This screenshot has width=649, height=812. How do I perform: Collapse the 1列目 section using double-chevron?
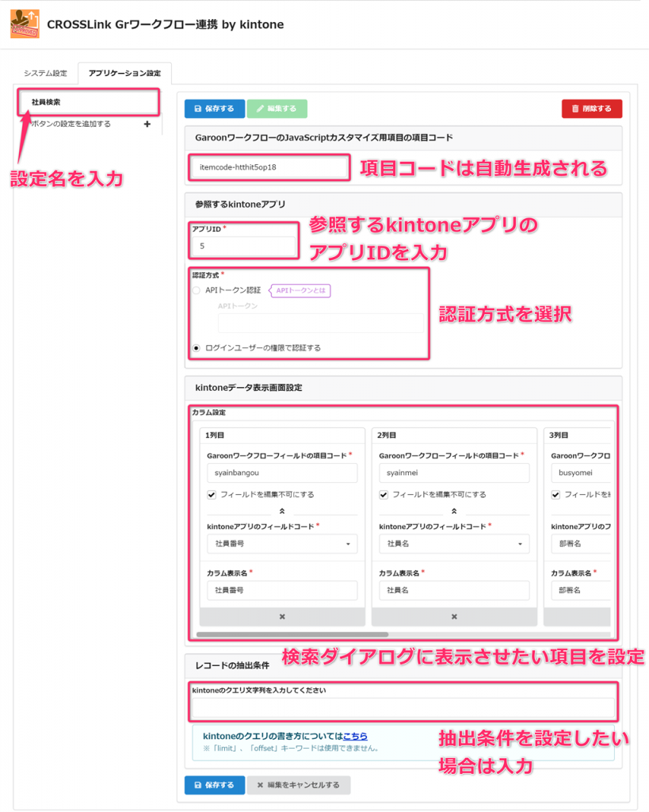click(x=282, y=511)
